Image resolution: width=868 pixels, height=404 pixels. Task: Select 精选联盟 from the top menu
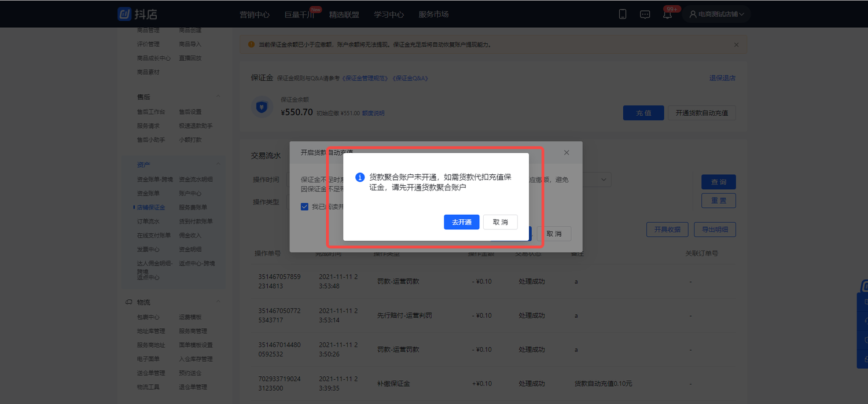click(x=344, y=14)
